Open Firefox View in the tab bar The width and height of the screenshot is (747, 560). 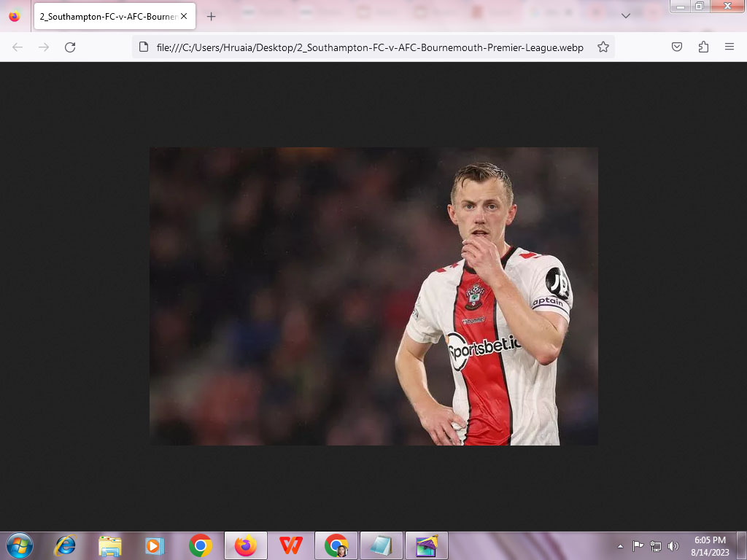click(15, 16)
